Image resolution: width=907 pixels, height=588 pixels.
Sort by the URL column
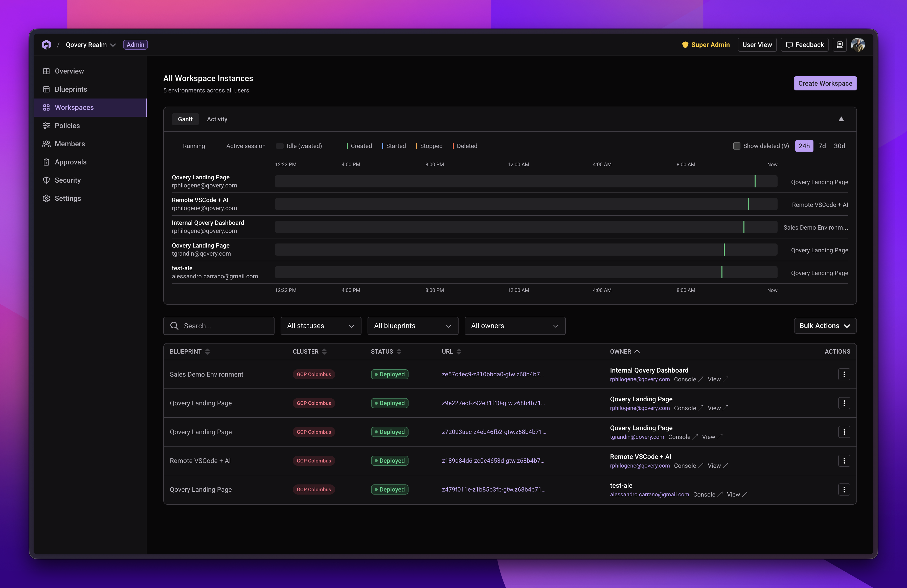point(451,352)
